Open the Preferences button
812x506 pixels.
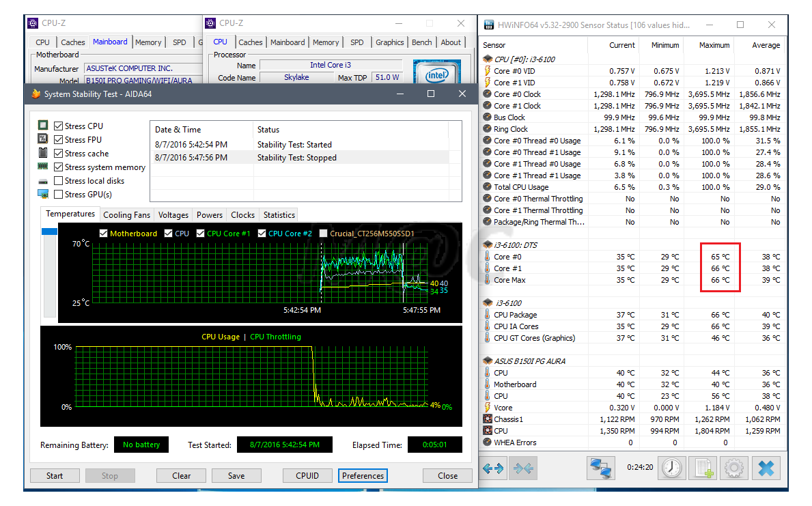(363, 475)
